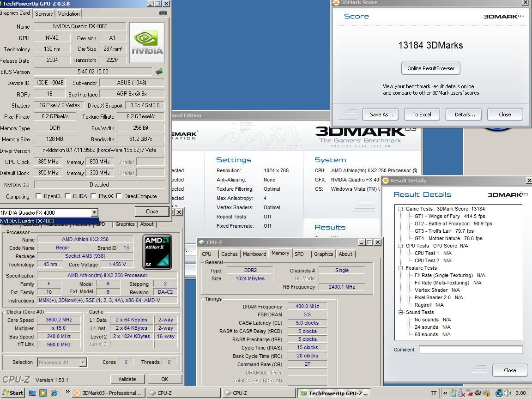Click the AMD Athlon II logo in CPU-Z

point(157,252)
